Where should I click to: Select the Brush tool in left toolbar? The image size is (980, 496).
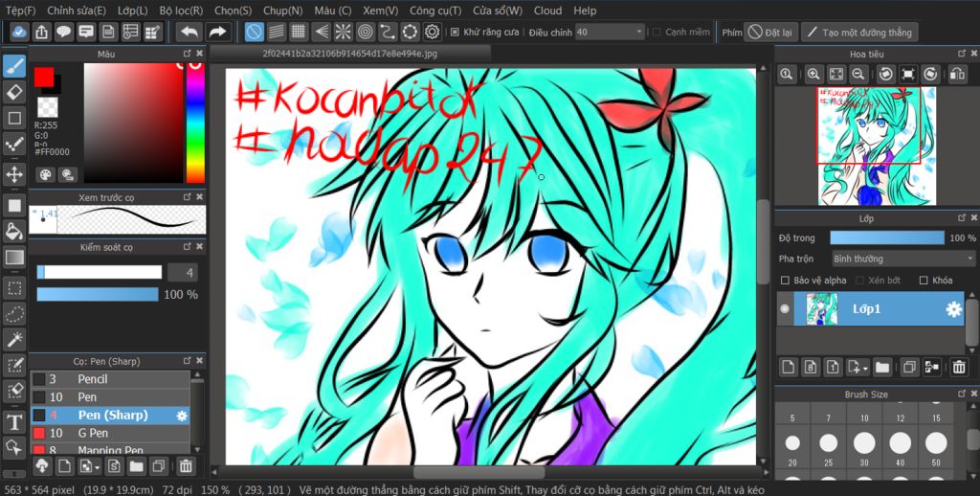tap(13, 66)
